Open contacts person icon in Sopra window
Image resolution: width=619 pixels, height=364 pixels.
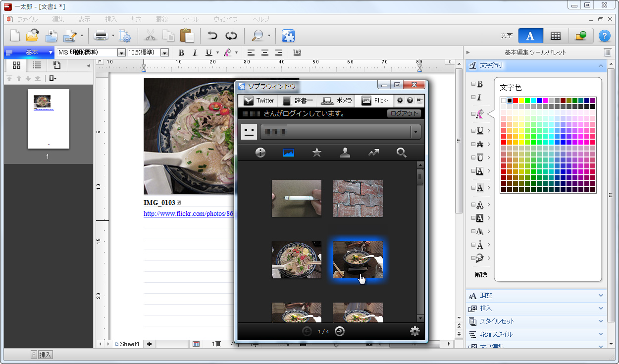tap(345, 153)
